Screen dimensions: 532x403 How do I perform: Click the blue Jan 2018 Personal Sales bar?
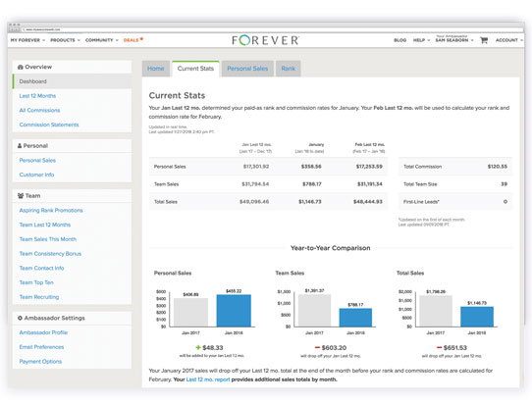[234, 311]
